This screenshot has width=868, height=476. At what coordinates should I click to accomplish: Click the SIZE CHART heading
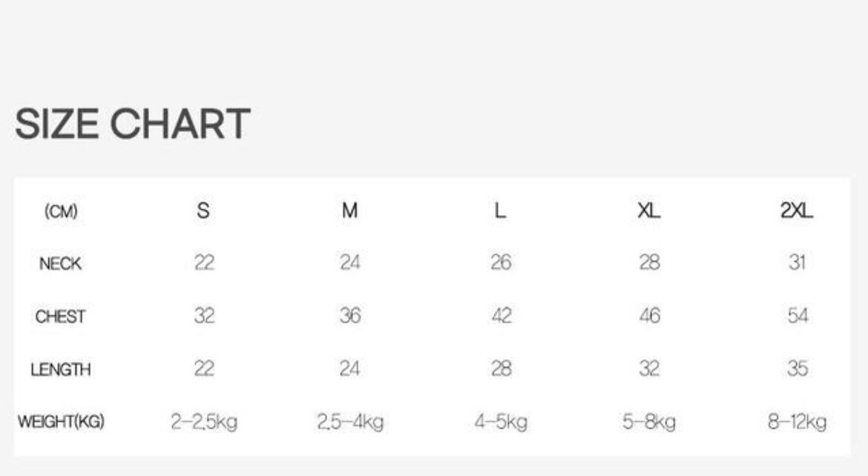[x=133, y=124]
